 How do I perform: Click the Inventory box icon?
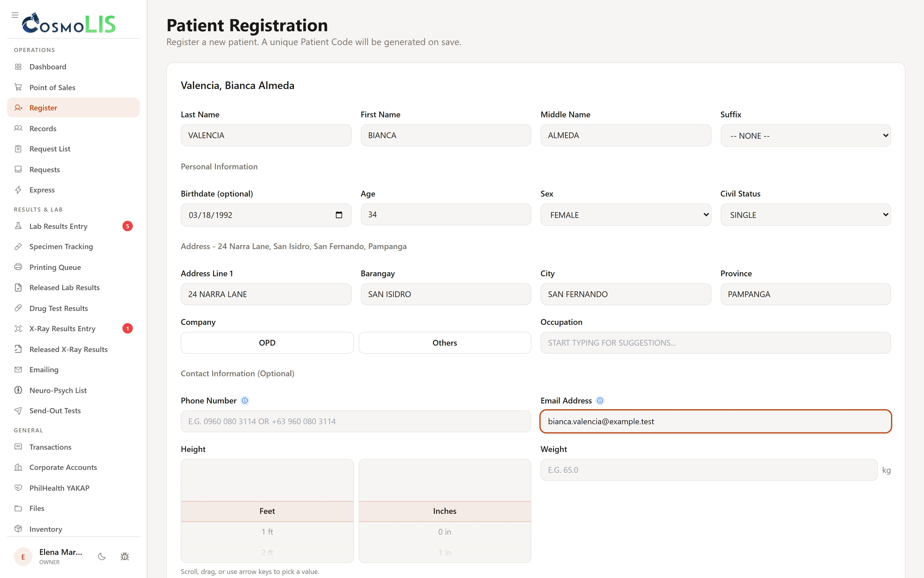18,529
